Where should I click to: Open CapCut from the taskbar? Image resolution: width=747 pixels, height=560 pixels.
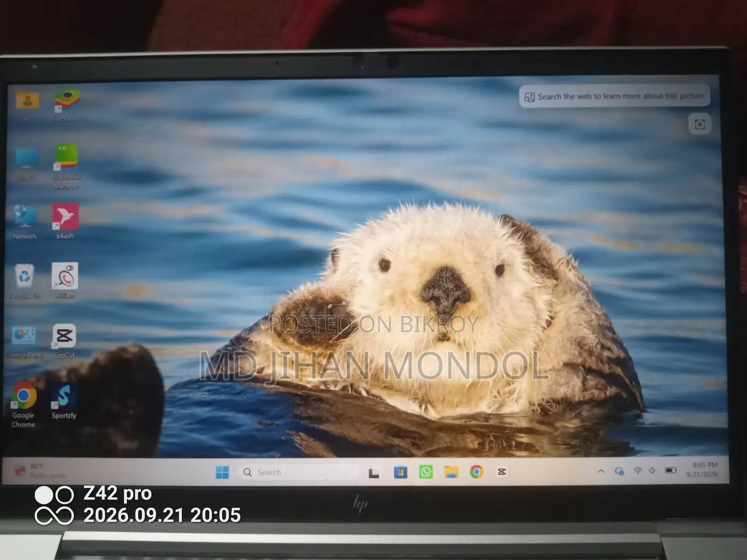(x=502, y=472)
